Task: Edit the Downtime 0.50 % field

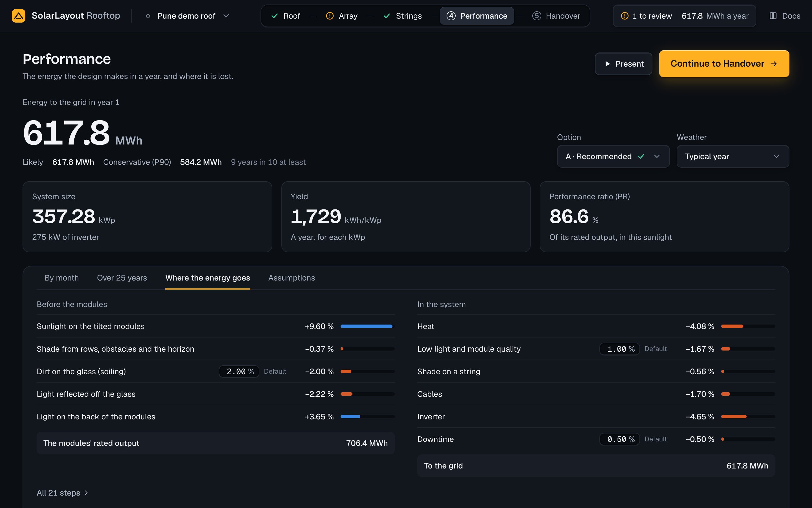Action: click(x=619, y=439)
